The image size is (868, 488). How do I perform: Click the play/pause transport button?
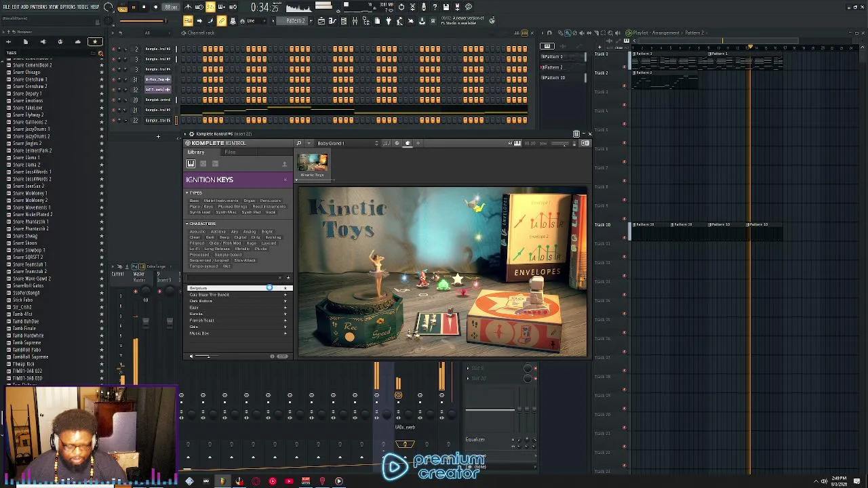(133, 7)
